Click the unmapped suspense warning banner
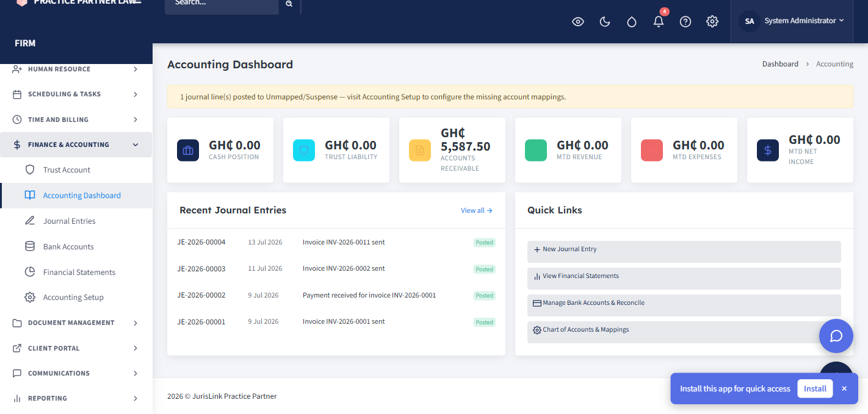 [x=510, y=96]
